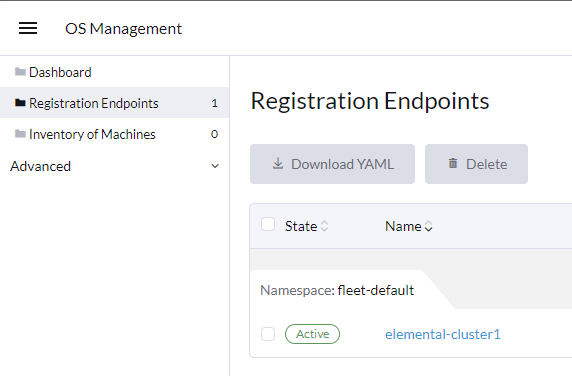
Task: Sort table by Name column
Action: click(x=409, y=226)
